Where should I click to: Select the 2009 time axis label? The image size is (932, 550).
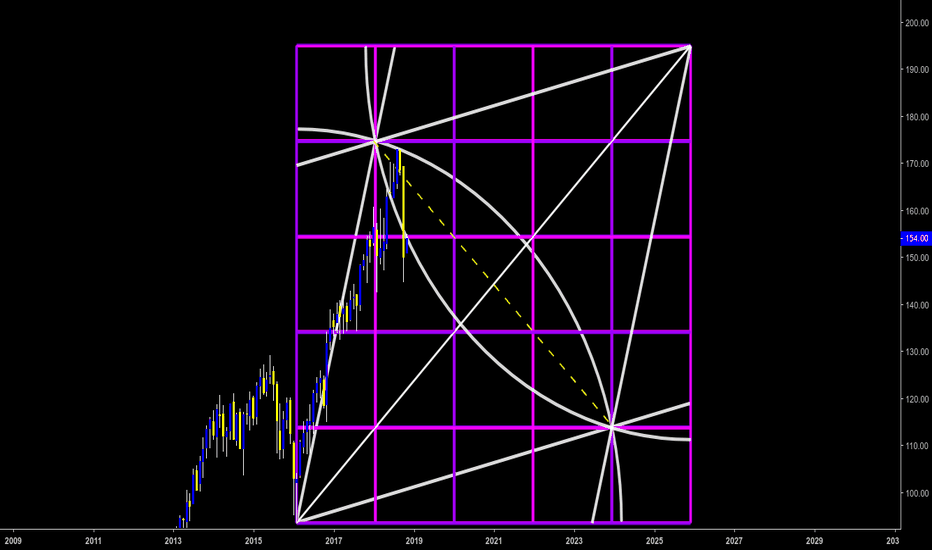tap(13, 541)
